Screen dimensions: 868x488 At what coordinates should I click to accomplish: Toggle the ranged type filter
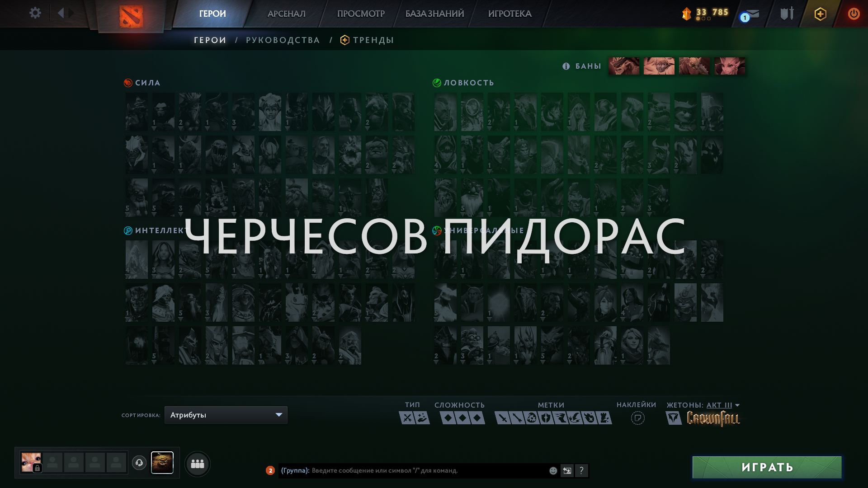click(x=421, y=418)
